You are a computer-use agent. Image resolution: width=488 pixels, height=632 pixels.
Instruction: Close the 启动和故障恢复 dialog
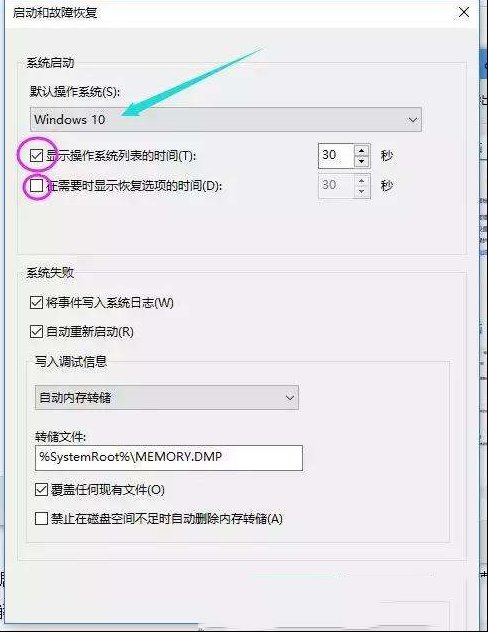tap(464, 12)
